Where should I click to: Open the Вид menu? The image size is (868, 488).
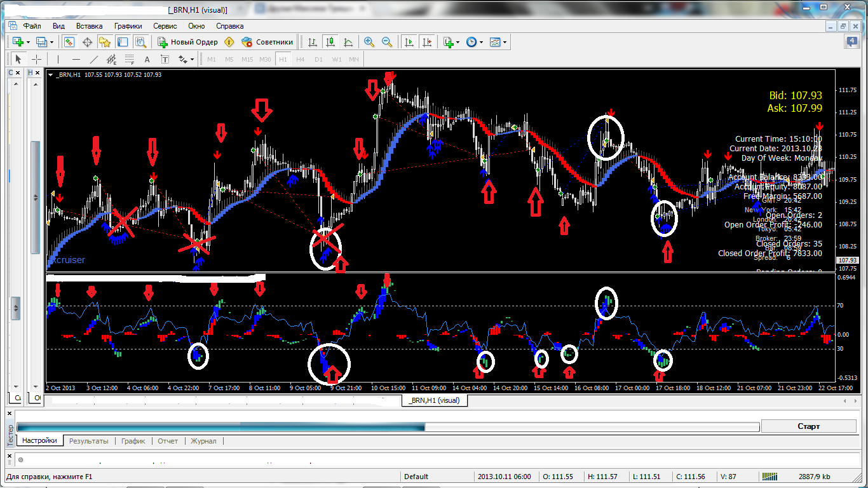(58, 26)
